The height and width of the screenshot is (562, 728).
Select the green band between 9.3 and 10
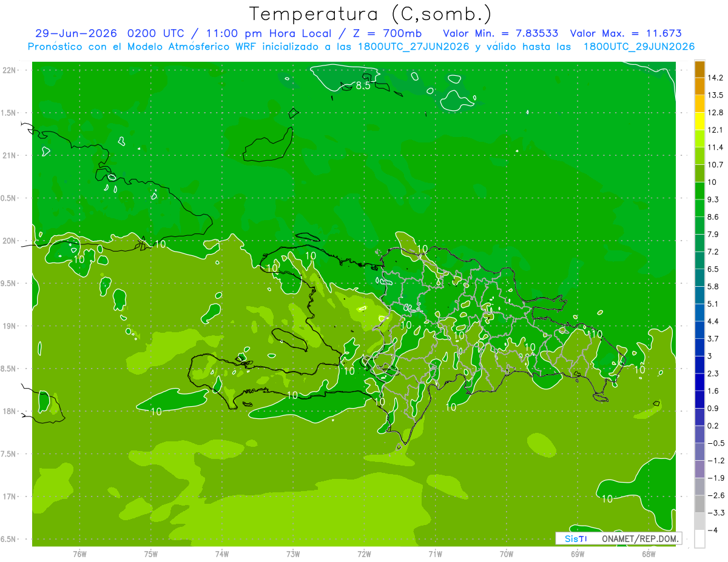[699, 191]
